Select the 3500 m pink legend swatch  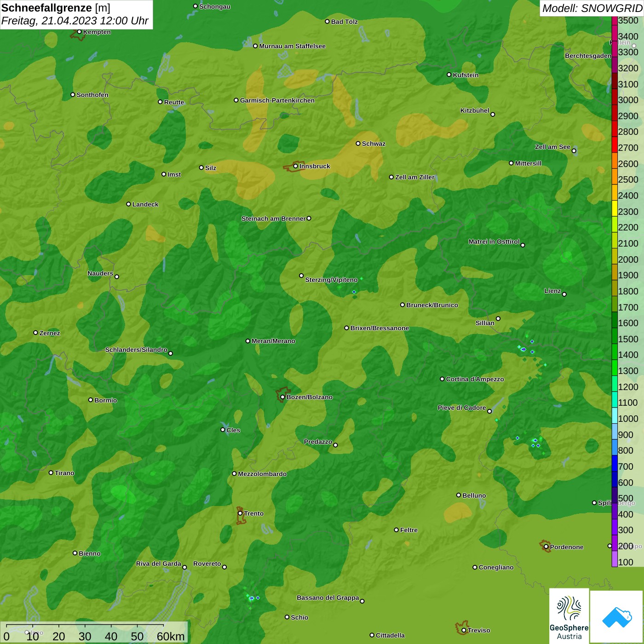tap(615, 20)
